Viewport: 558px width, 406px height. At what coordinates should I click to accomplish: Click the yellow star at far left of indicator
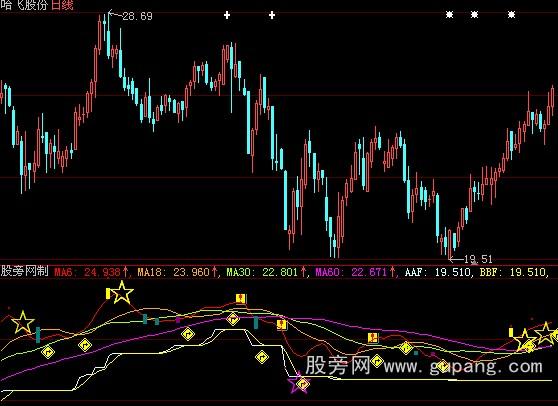(x=23, y=322)
